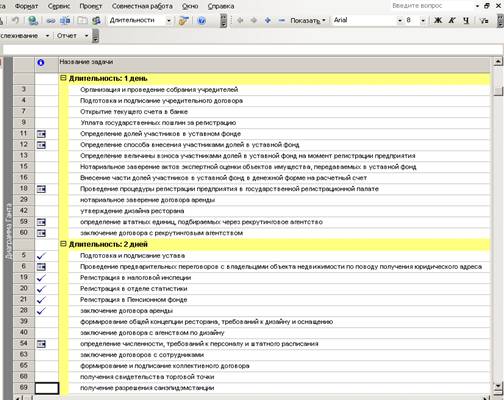Collapse the 'Длительность: 1 день' group
The width and height of the screenshot is (504, 400).
pyautogui.click(x=63, y=78)
